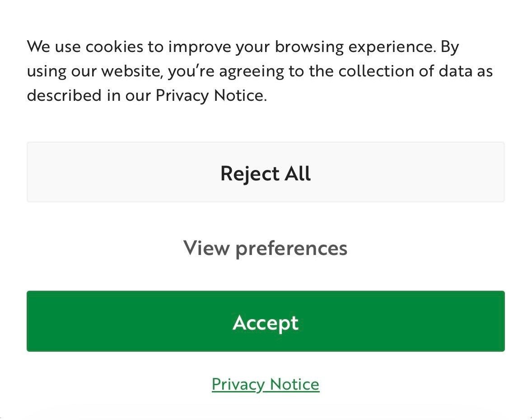Screen dimensions: 532x420
Task: Agree to data collection via Accept
Action: [x=266, y=321]
